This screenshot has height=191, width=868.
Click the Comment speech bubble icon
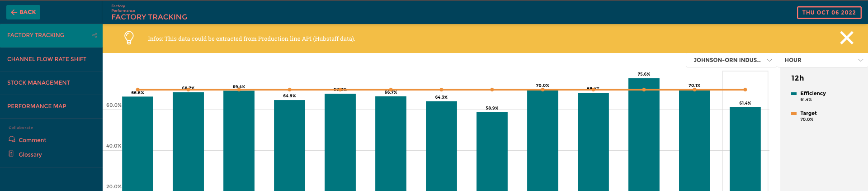tap(12, 139)
